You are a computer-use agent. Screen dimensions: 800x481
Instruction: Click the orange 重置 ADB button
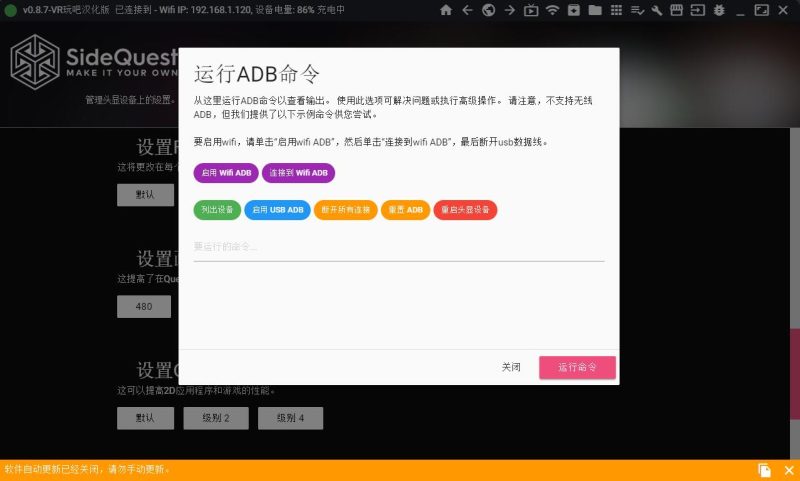point(406,210)
